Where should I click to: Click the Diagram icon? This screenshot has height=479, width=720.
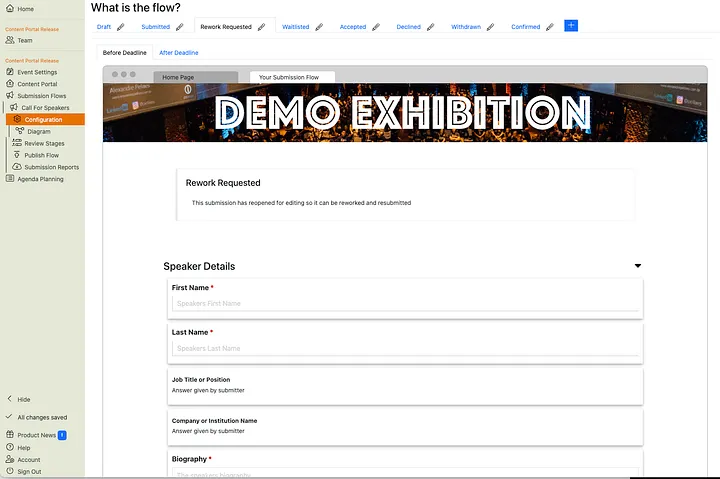point(19,131)
